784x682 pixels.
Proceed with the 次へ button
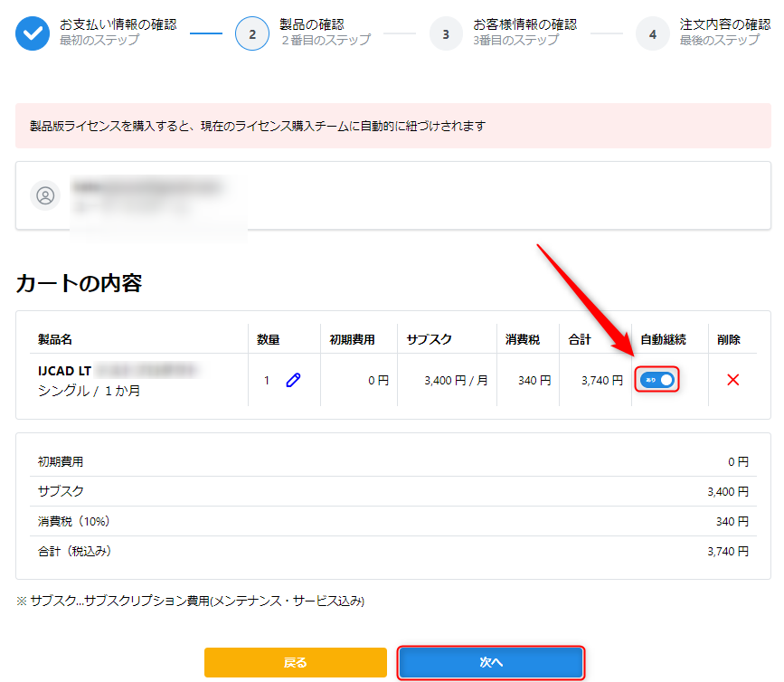(491, 662)
